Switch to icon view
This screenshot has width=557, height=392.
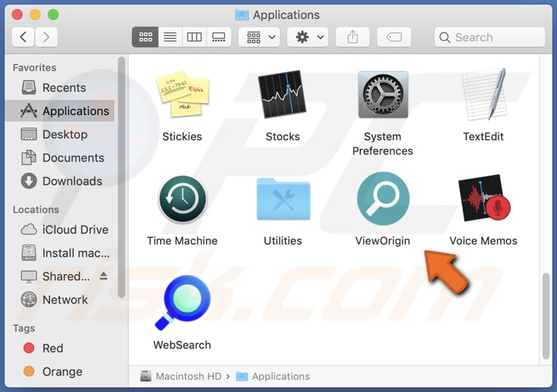point(145,37)
